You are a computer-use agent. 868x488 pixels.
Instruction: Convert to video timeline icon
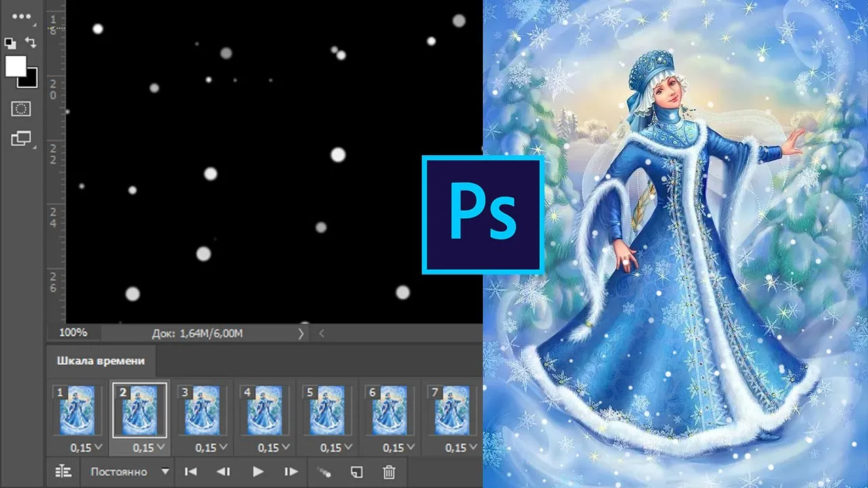[x=63, y=472]
